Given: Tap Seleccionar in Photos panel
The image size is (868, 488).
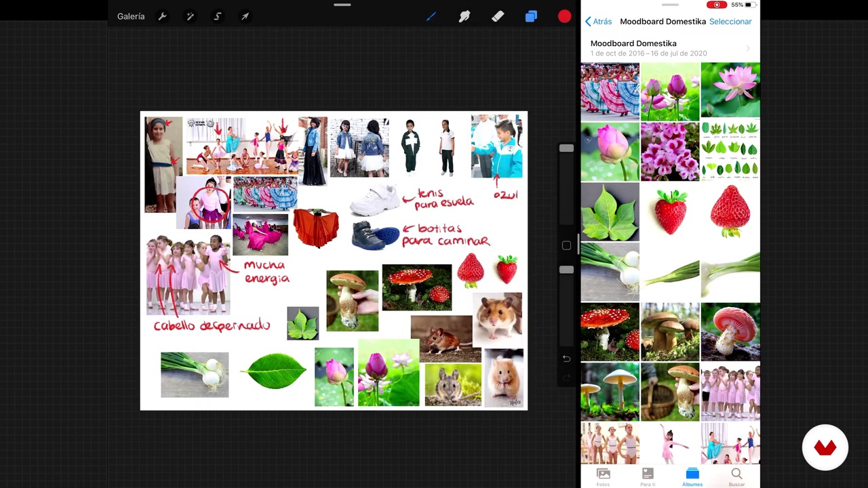Looking at the screenshot, I should (730, 22).
